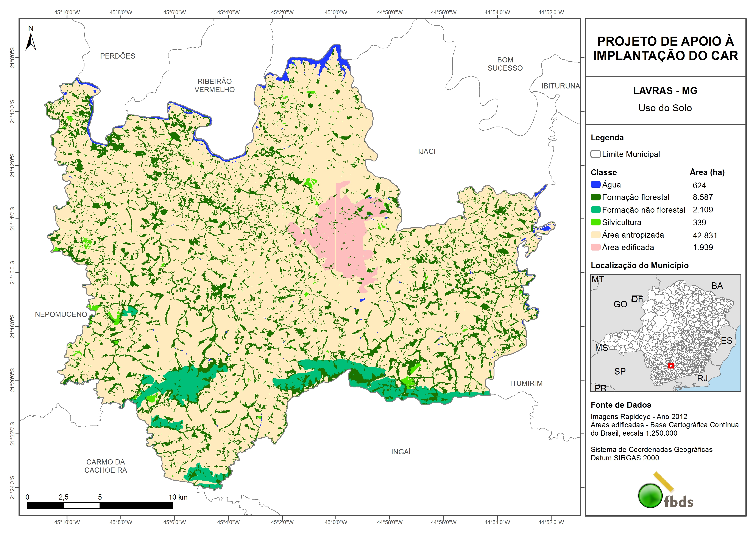Click the Formação não florestal swatch
This screenshot has width=756, height=534.
(x=595, y=210)
